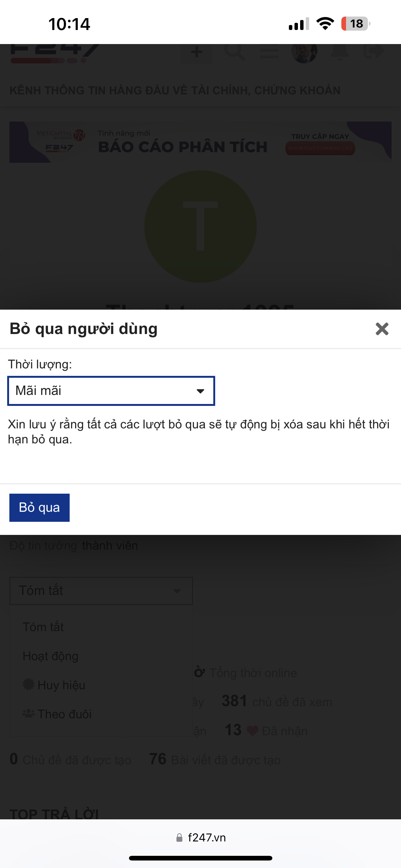Tap the Wi-Fi icon in status bar
The width and height of the screenshot is (401, 868).
[325, 23]
